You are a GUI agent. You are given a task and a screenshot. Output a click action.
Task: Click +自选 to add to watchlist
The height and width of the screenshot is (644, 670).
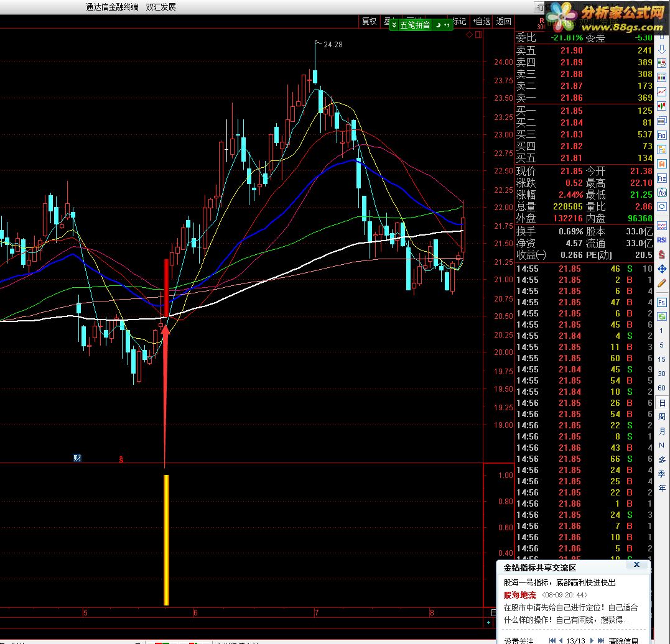481,21
